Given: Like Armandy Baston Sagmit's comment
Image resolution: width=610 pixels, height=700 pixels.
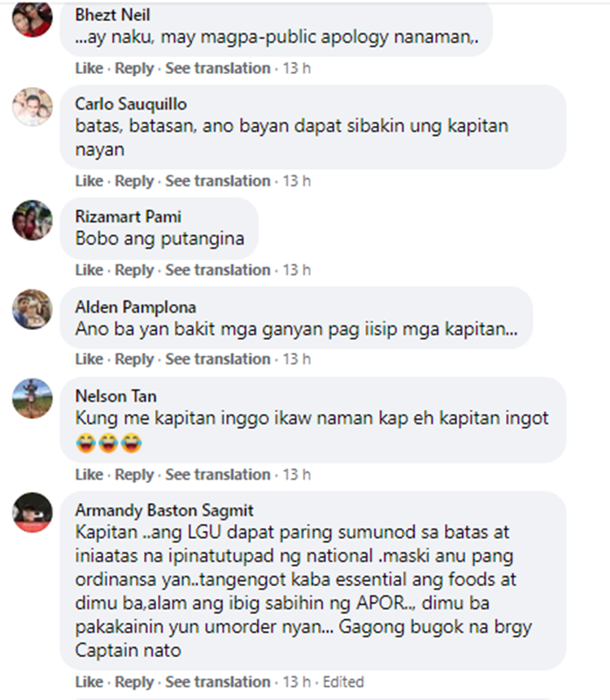Looking at the screenshot, I should click(x=89, y=682).
